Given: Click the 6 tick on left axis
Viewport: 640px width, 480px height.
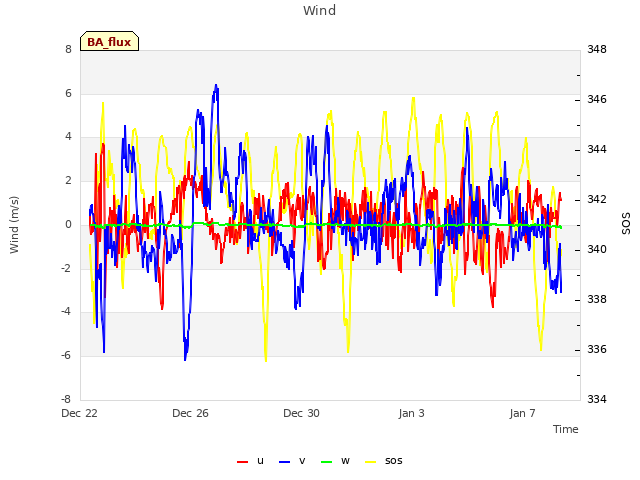Looking at the screenshot, I should 68,93.
